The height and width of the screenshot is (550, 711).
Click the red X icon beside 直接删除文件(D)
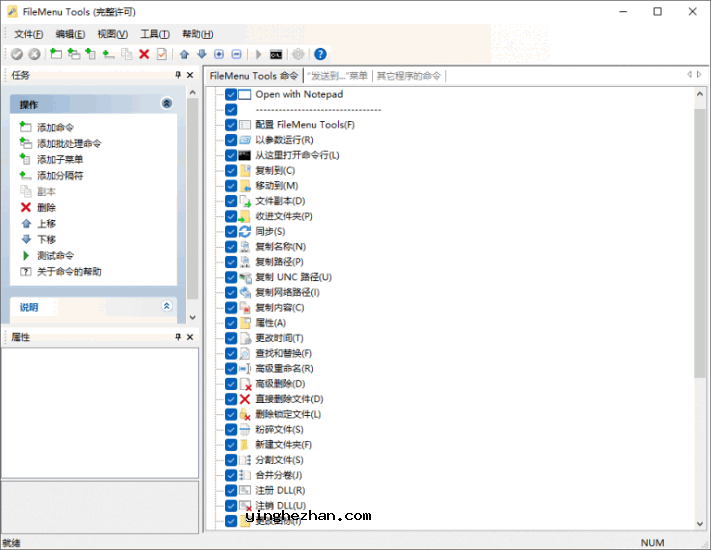click(245, 399)
